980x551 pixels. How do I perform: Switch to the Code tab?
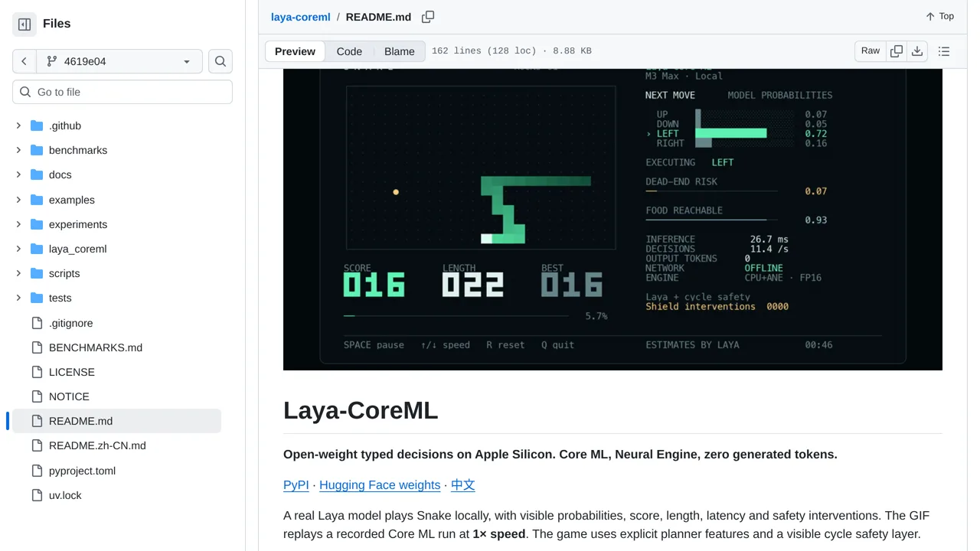349,51
